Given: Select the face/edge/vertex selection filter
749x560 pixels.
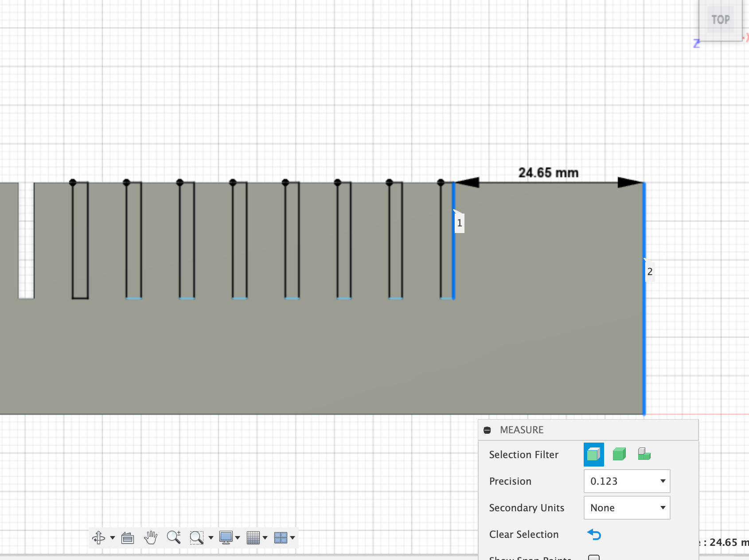Looking at the screenshot, I should pyautogui.click(x=593, y=454).
